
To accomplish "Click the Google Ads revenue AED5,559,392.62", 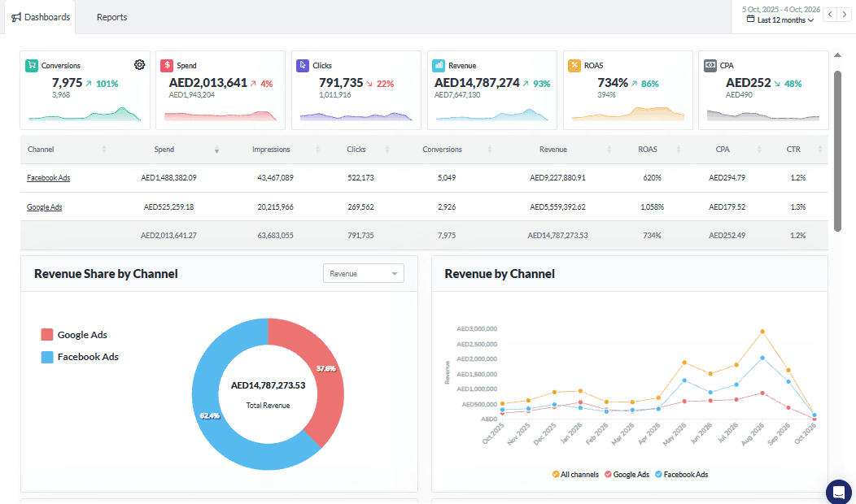I will (x=557, y=207).
